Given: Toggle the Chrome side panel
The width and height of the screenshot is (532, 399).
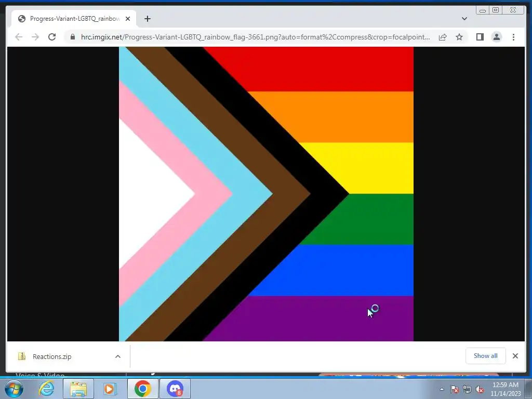Looking at the screenshot, I should pyautogui.click(x=480, y=37).
